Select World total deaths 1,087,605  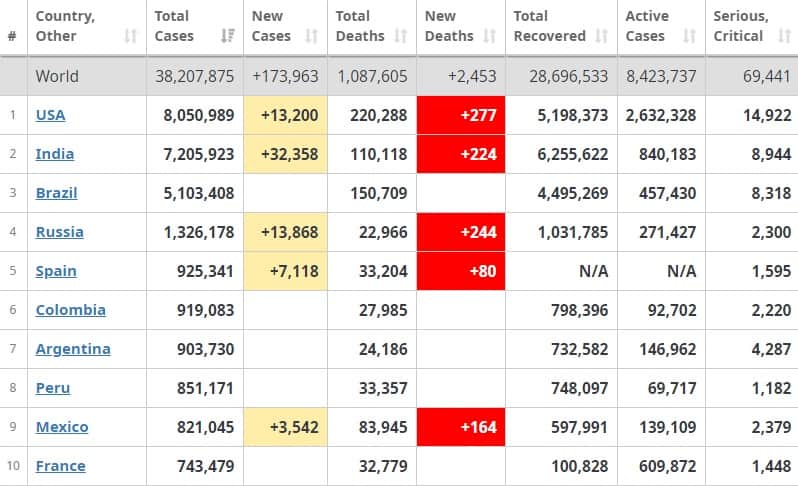tap(373, 76)
